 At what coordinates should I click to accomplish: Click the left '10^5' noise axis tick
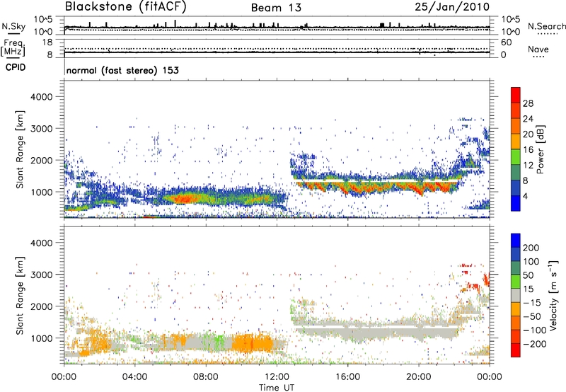(43, 20)
